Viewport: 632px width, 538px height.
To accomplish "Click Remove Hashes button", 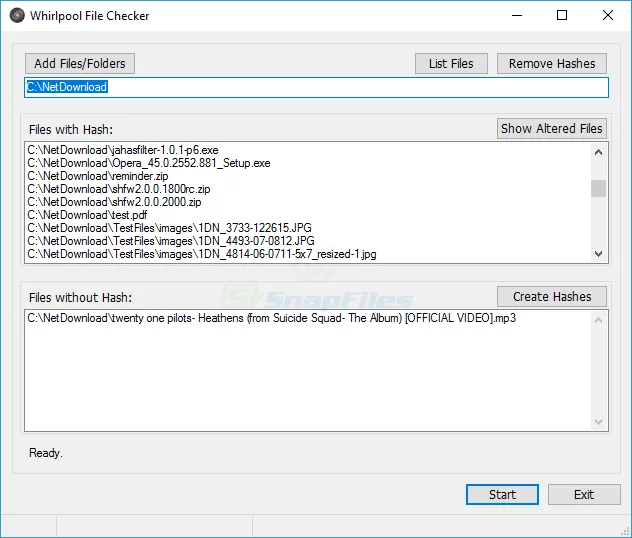I will (x=551, y=63).
